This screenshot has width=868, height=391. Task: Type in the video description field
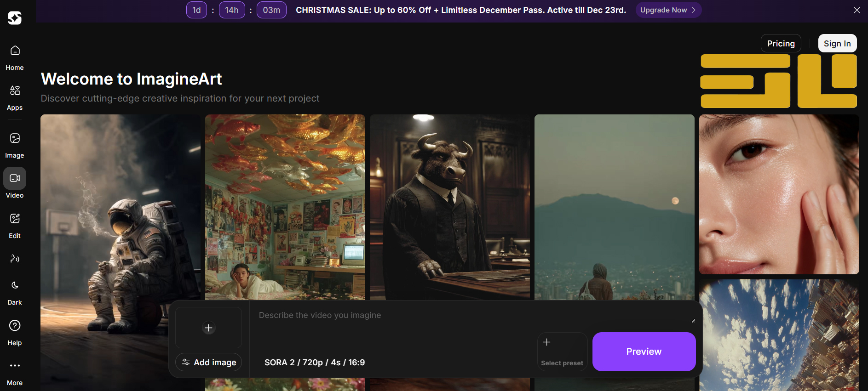coord(391,316)
